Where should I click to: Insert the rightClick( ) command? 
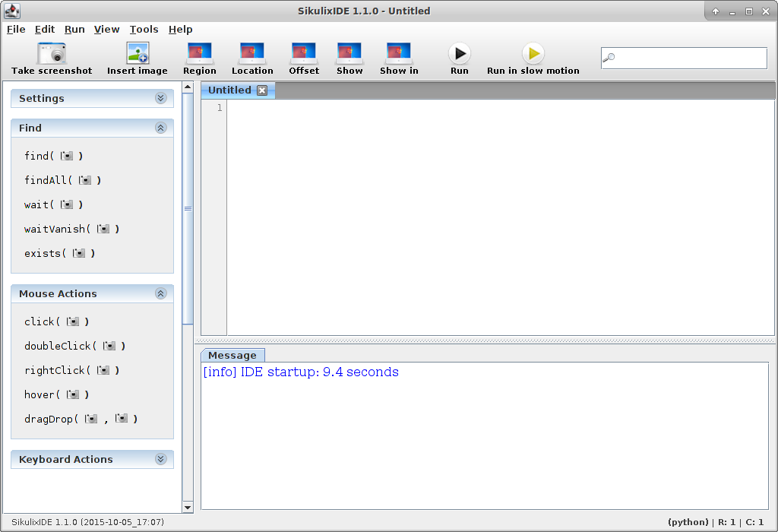[x=72, y=370]
